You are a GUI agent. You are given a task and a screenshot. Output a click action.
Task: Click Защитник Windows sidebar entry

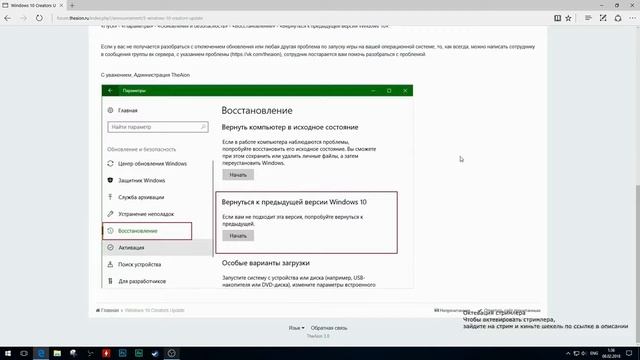point(141,180)
